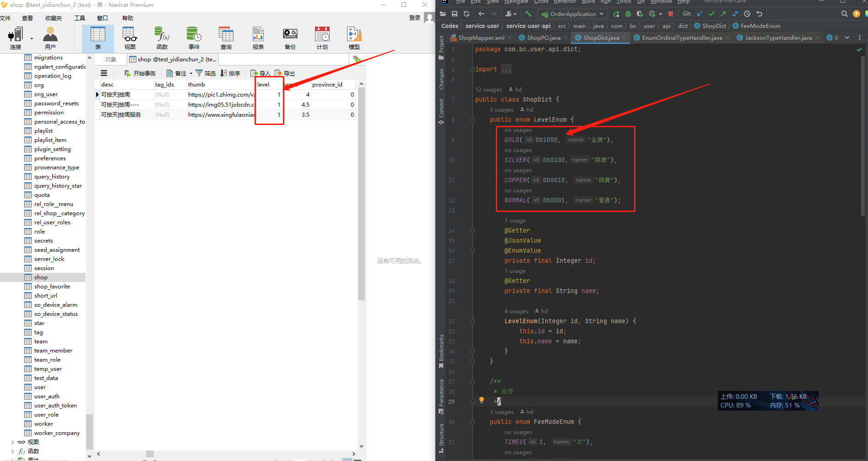868x461 pixels.
Task: Expand the 视图 node in Navicat tree
Action: click(12, 442)
